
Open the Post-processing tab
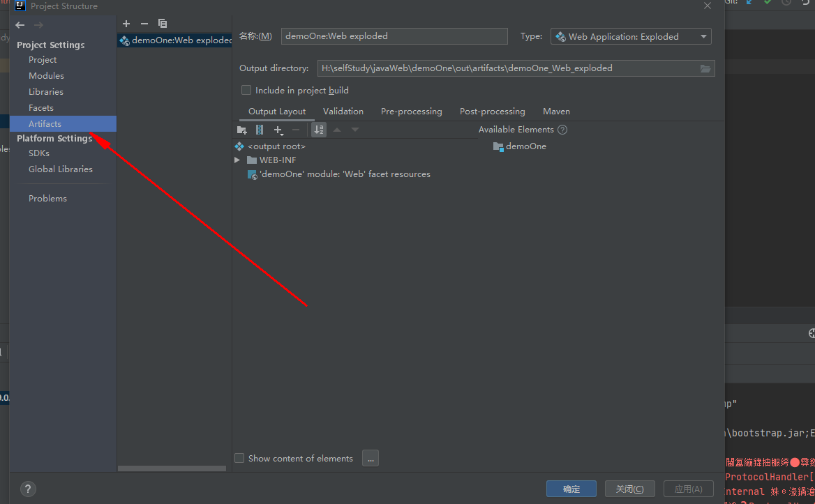tap(492, 112)
